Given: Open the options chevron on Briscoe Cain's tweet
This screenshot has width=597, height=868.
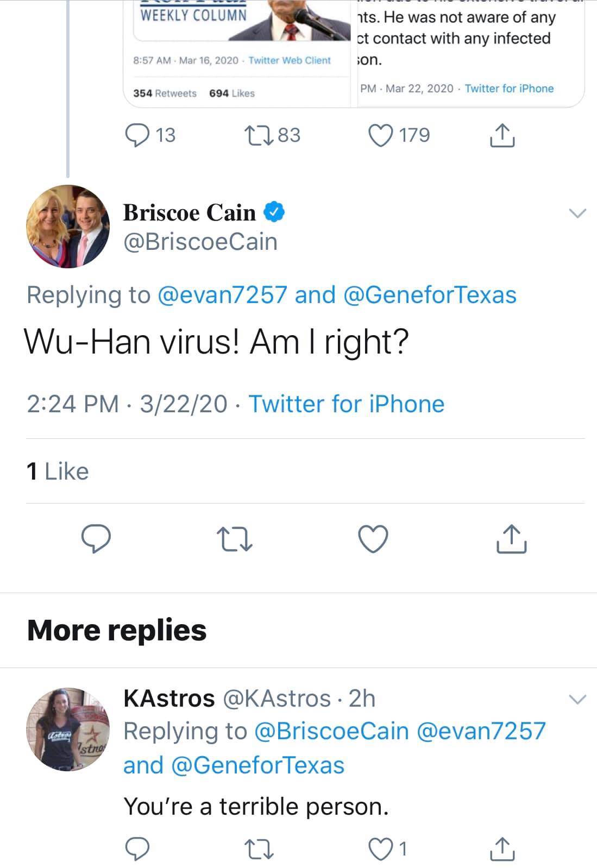Looking at the screenshot, I should point(577,213).
